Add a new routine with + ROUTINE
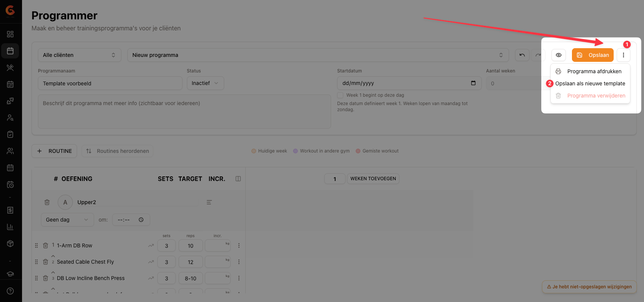The height and width of the screenshot is (302, 644). coord(54,151)
